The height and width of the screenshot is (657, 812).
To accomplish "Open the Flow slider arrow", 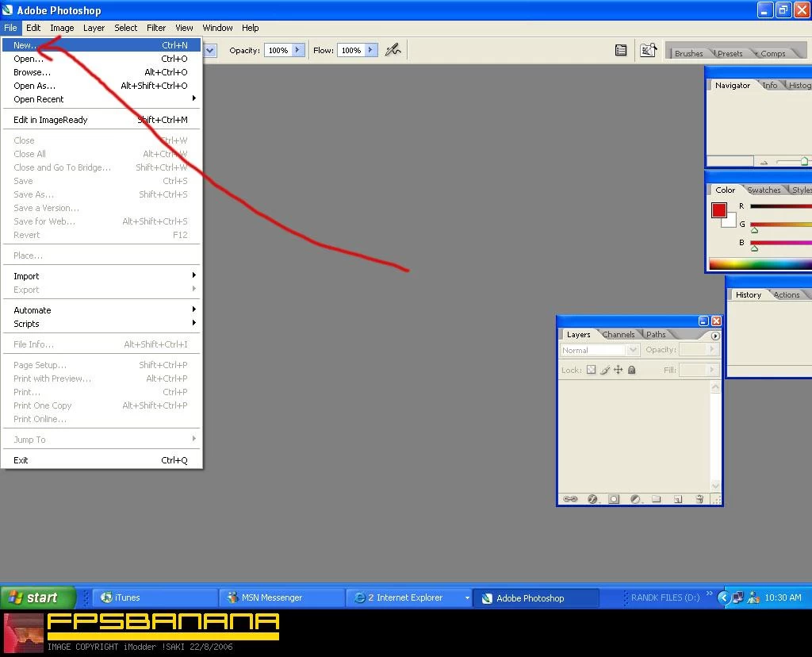I will click(370, 50).
